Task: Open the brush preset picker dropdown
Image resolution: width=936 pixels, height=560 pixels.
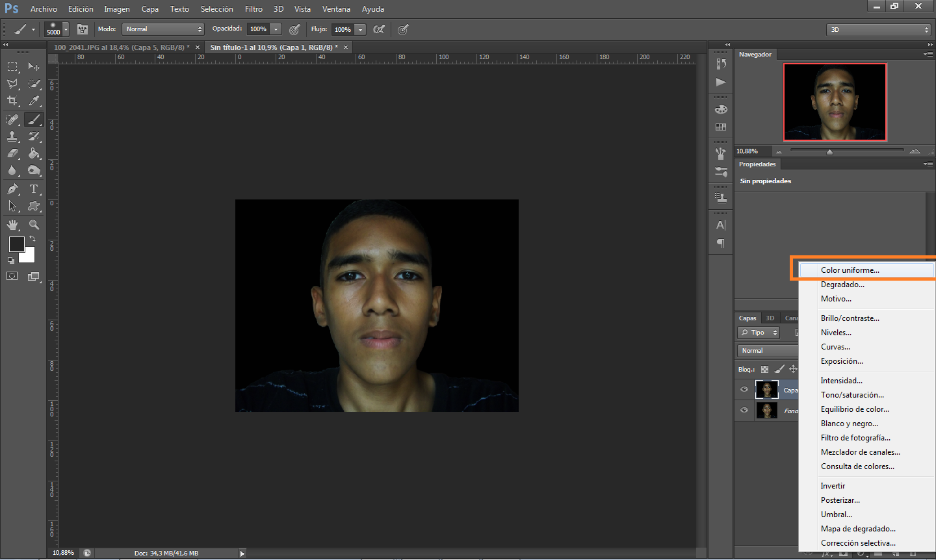Action: point(66,30)
